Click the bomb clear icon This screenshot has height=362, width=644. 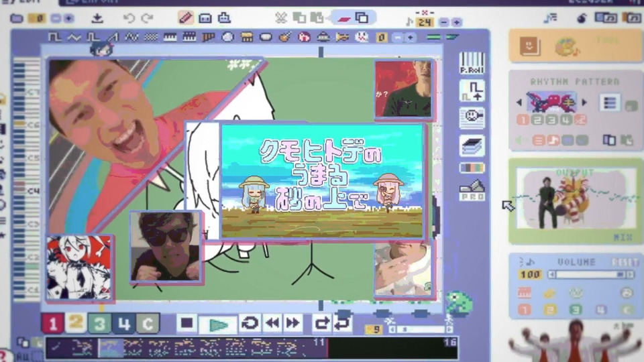(581, 18)
